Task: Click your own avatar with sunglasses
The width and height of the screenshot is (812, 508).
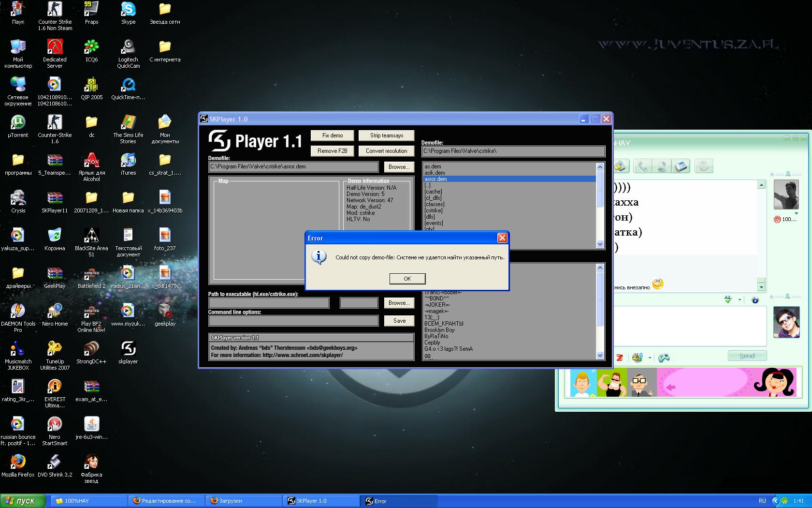Action: [786, 322]
